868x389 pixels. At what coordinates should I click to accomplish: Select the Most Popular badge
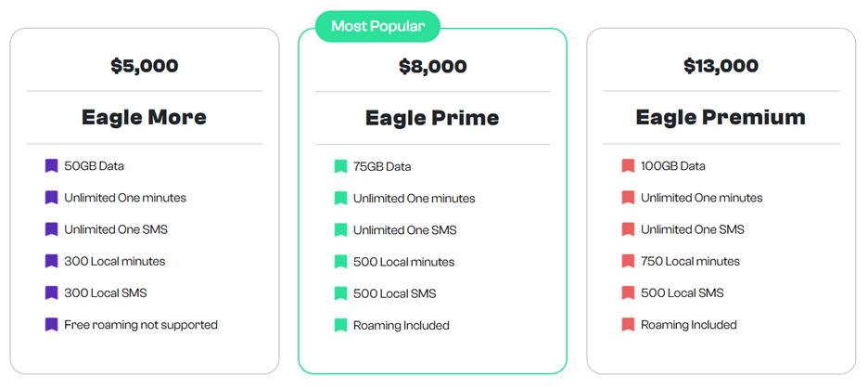(377, 27)
